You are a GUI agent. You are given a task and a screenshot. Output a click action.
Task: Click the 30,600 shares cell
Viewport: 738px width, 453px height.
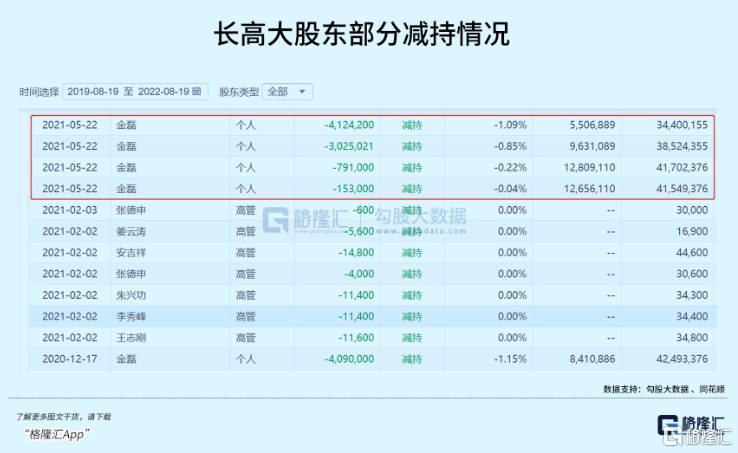(692, 274)
